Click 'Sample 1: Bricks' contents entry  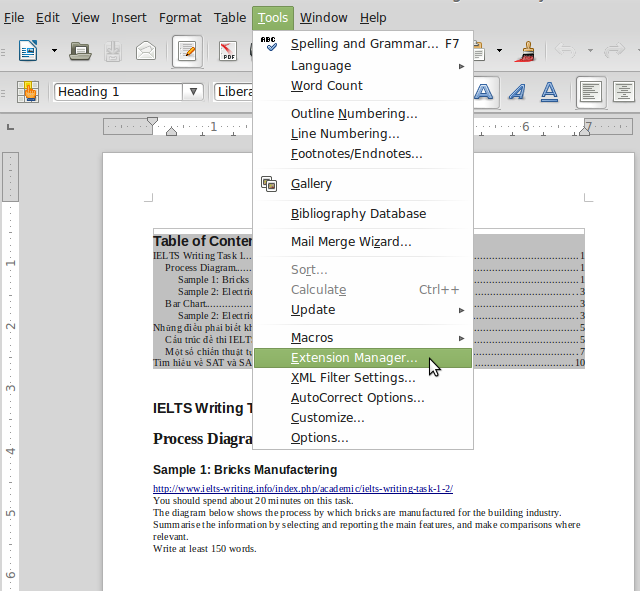pos(213,280)
